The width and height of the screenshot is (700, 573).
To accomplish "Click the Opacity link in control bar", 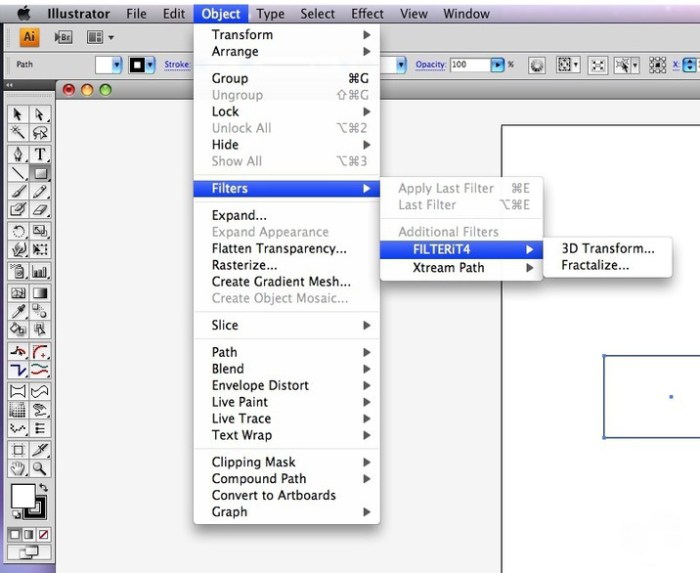I will 430,64.
